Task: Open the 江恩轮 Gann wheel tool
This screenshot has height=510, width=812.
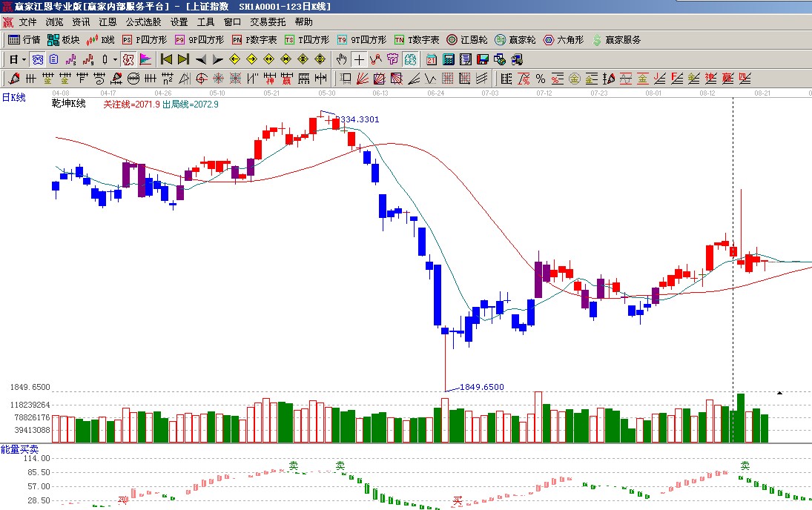Action: click(467, 40)
